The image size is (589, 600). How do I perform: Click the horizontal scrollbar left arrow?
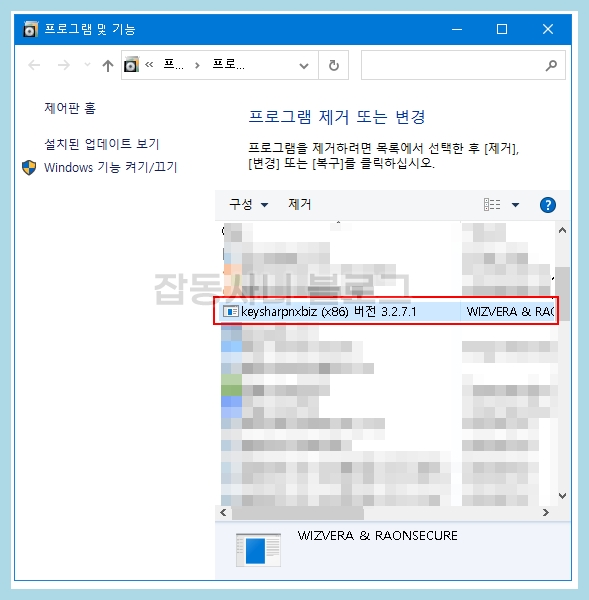[224, 512]
